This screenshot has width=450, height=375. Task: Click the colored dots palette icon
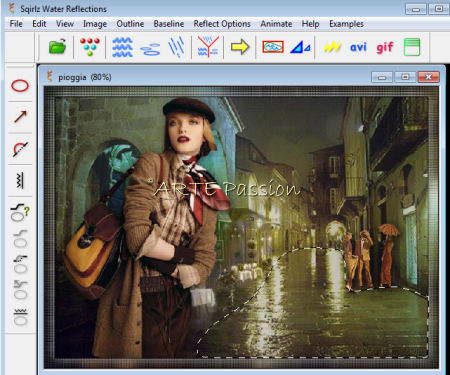(90, 46)
